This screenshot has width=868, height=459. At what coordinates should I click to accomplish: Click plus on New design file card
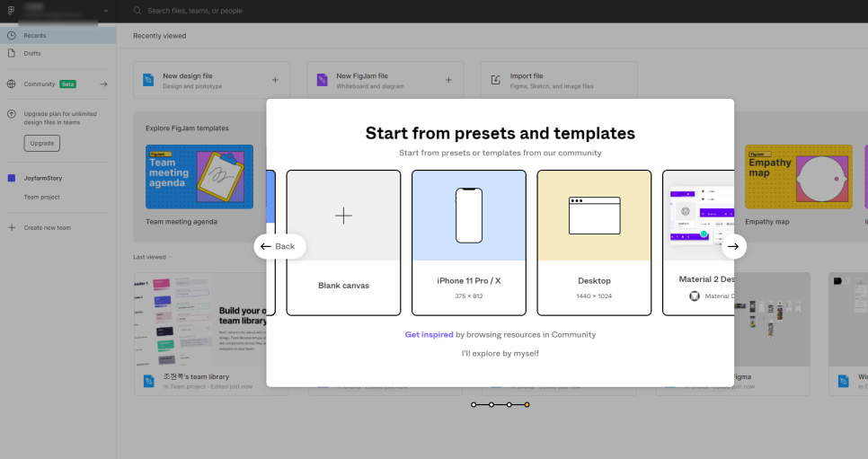275,80
